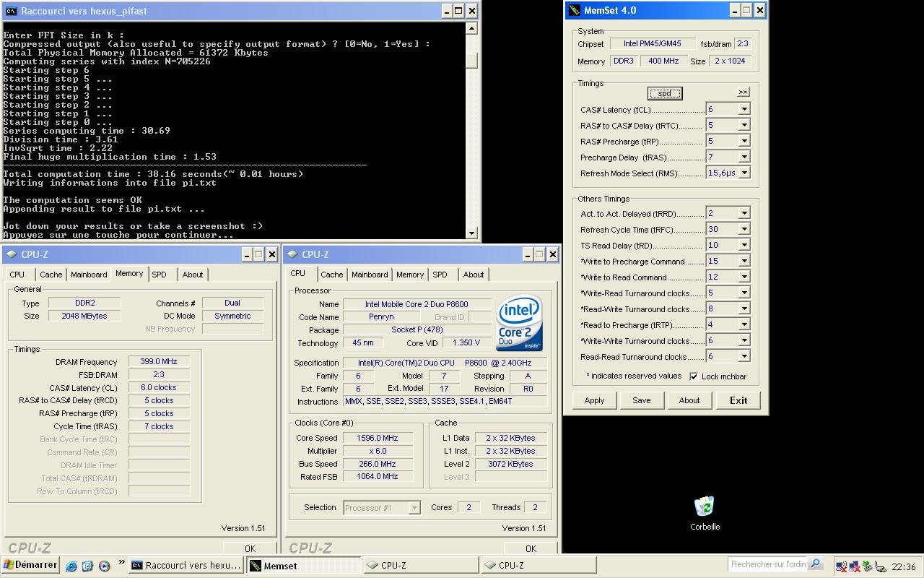This screenshot has height=578, width=924.
Task: Click the left CPU-Z window title icon
Action: click(x=11, y=254)
